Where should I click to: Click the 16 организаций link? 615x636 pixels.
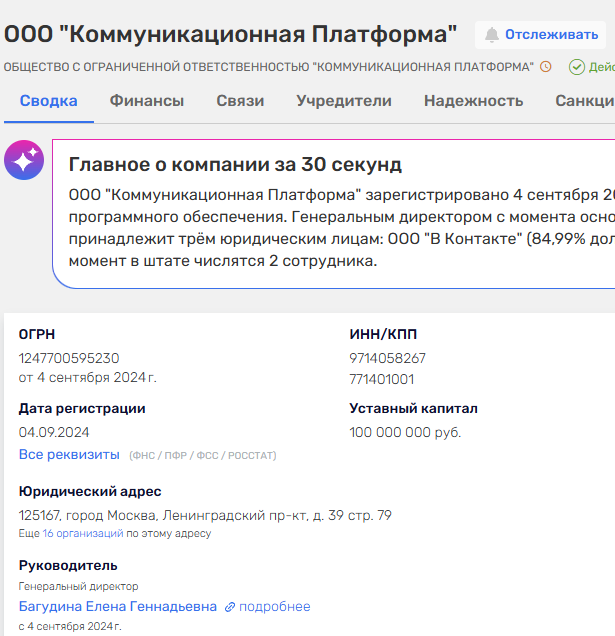[x=83, y=533]
